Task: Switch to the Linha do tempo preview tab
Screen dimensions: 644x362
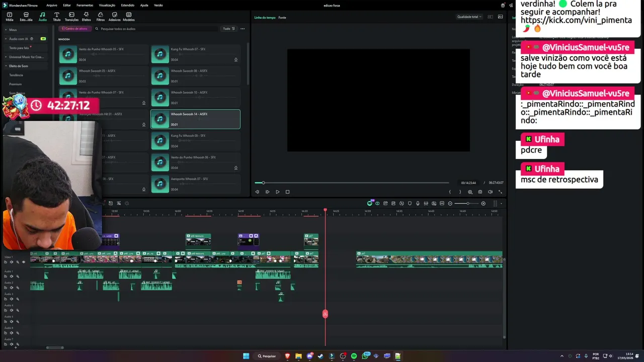Action: 265,18
